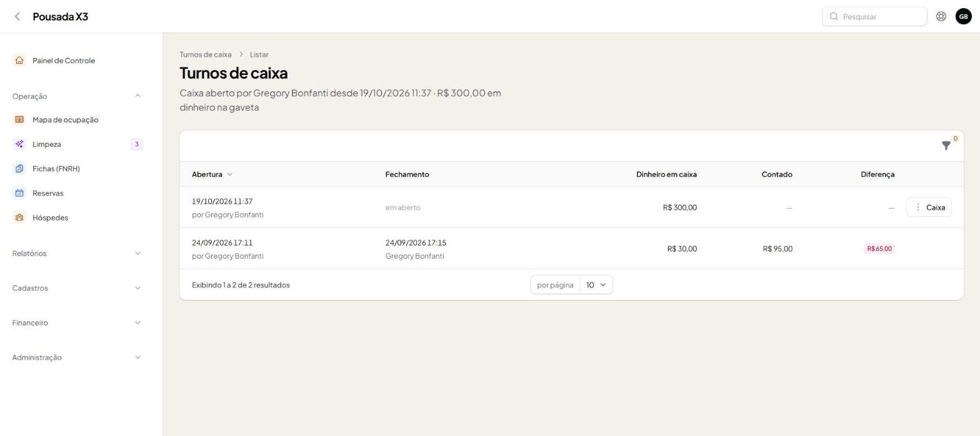Image resolution: width=980 pixels, height=436 pixels.
Task: Click the R$ 30,00 cash cell
Action: pyautogui.click(x=682, y=249)
